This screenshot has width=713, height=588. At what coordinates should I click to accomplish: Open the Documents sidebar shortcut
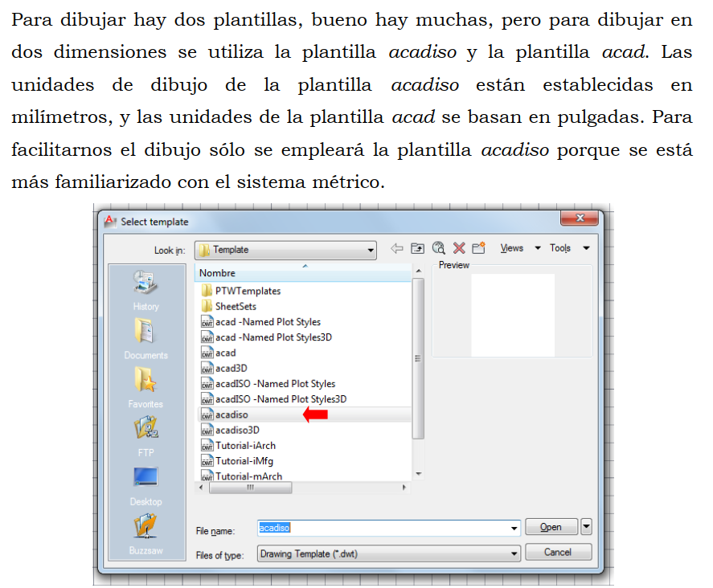[x=145, y=331]
